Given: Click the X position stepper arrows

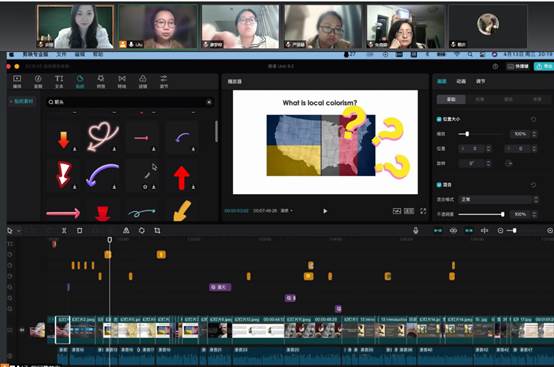Looking at the screenshot, I should click(x=489, y=149).
